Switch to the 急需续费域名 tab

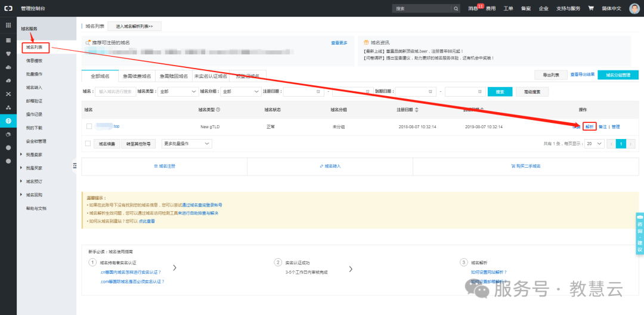click(x=137, y=76)
